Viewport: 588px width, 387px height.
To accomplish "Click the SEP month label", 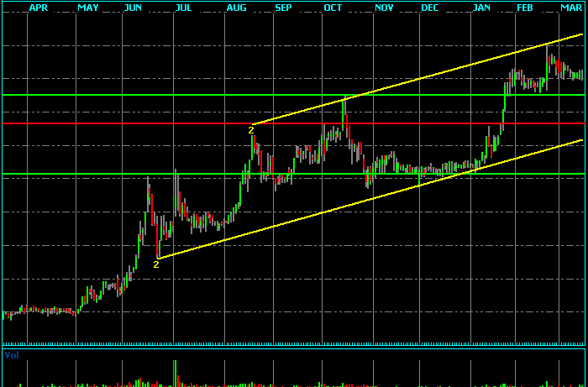I will (x=283, y=8).
